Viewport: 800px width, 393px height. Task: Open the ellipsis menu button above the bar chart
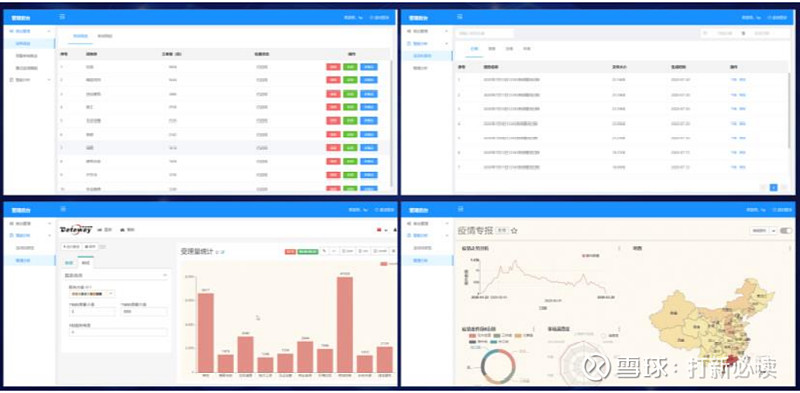[334, 251]
